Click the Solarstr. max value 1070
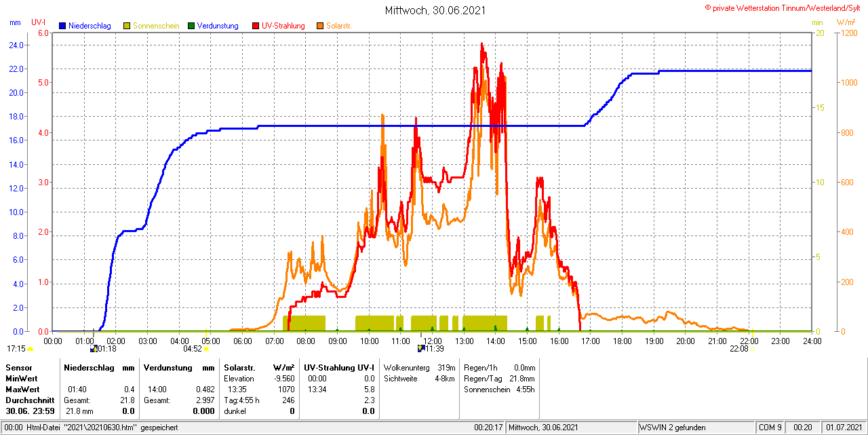The image size is (868, 435). [x=286, y=390]
